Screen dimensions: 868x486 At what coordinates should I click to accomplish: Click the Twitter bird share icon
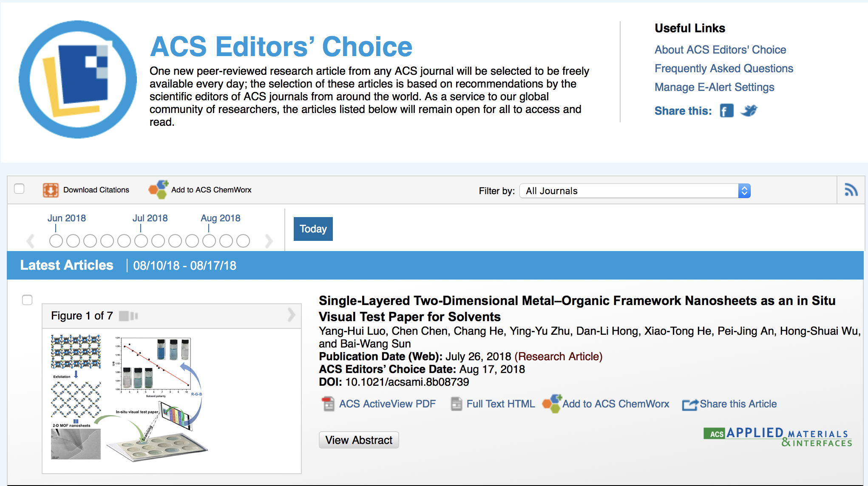coord(749,111)
